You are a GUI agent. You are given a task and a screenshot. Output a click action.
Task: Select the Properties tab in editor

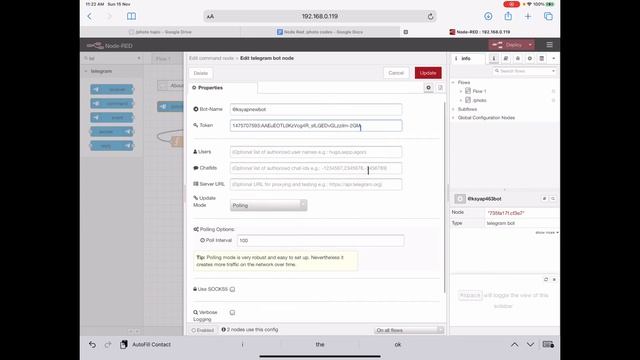pyautogui.click(x=223, y=88)
